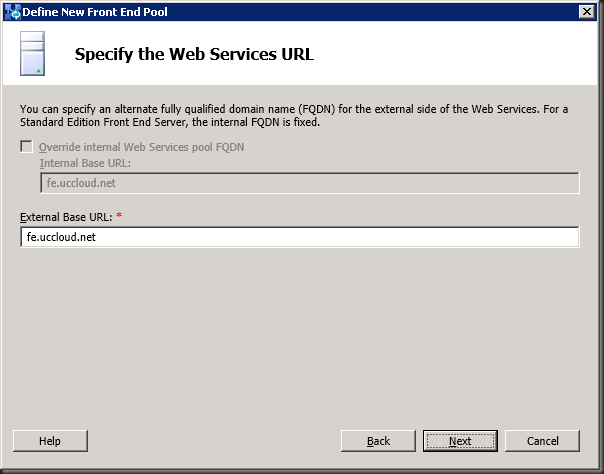Cancel the new Front End pool wizard
Screen dimensions: 604x474
542,441
